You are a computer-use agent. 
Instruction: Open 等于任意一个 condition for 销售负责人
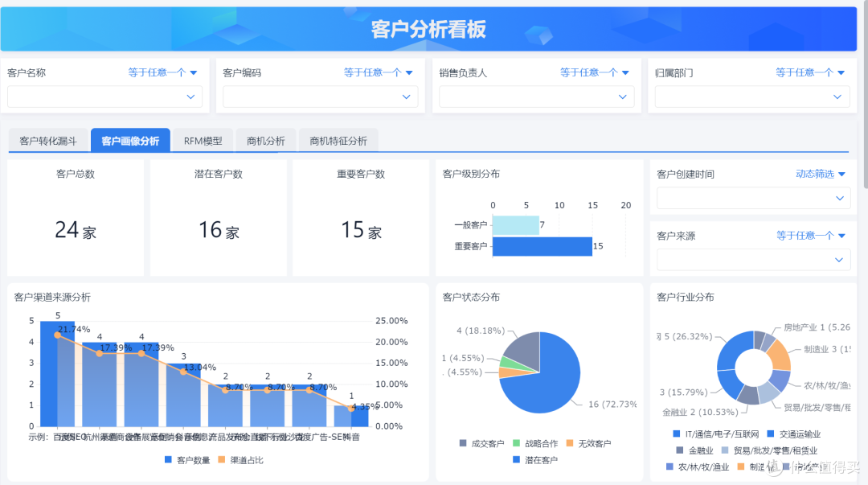(595, 72)
